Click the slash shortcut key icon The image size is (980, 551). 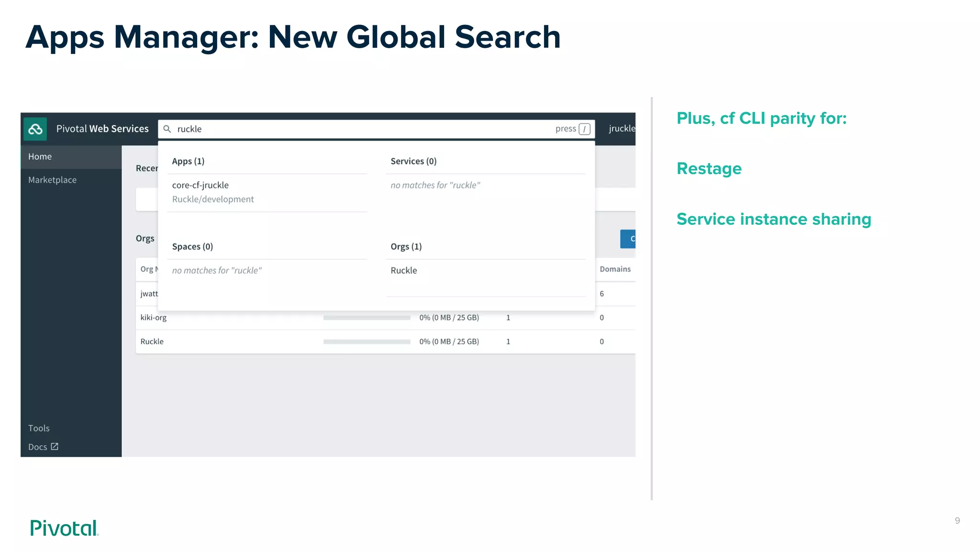[584, 129]
